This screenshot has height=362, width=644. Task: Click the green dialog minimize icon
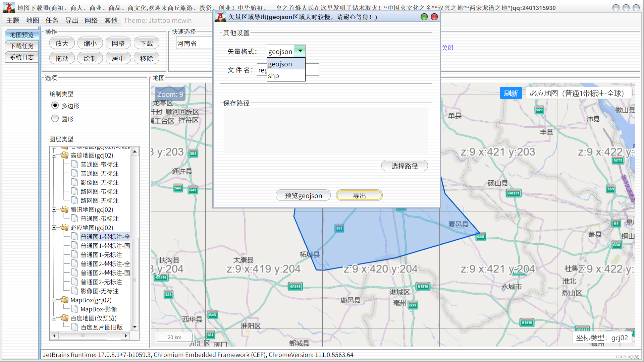click(x=424, y=17)
